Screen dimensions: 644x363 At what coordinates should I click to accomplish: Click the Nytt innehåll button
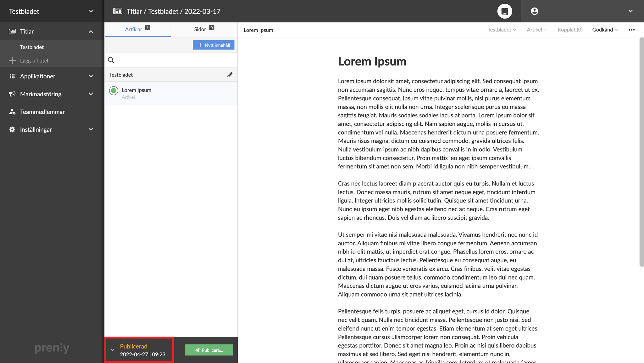click(x=214, y=45)
